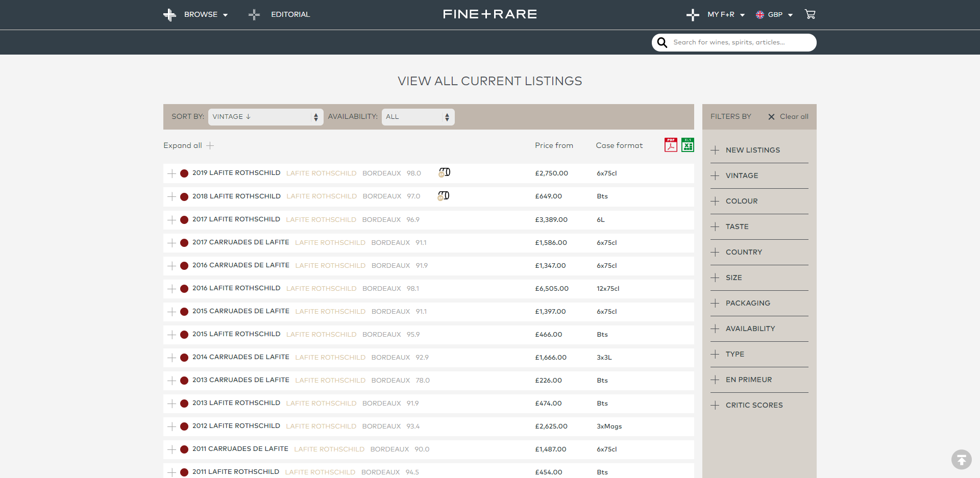The image size is (980, 478).
Task: Clear all applied filters
Action: 789,117
